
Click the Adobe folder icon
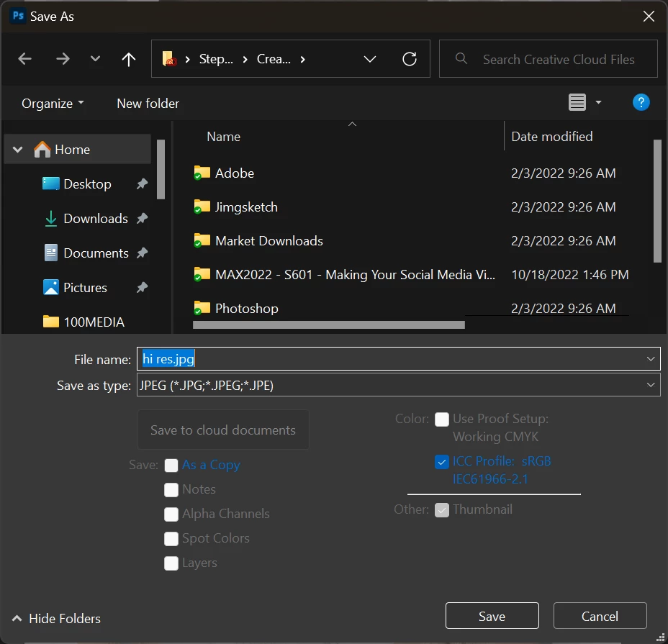pos(202,173)
